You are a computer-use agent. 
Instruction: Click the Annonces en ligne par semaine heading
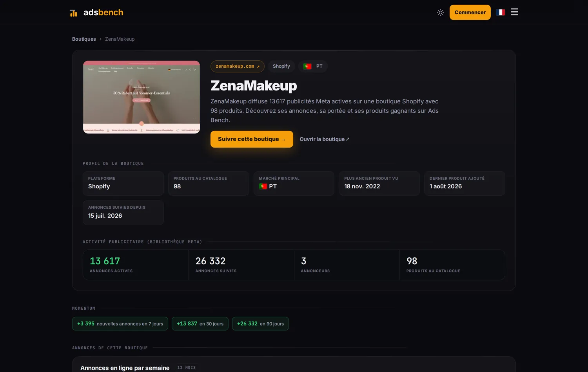pyautogui.click(x=125, y=368)
